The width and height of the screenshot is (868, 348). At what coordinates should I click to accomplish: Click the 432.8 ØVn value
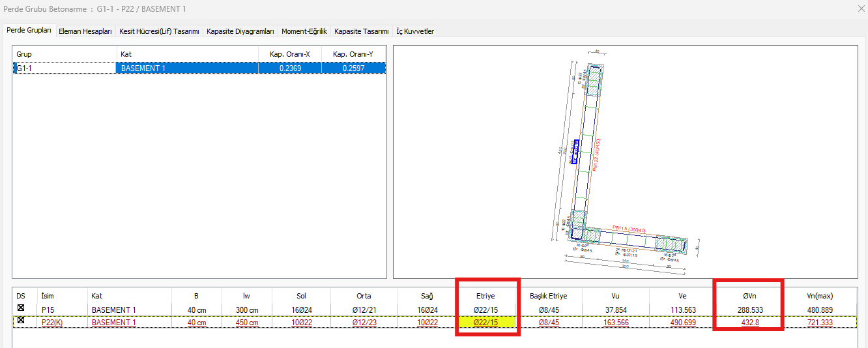(x=748, y=322)
